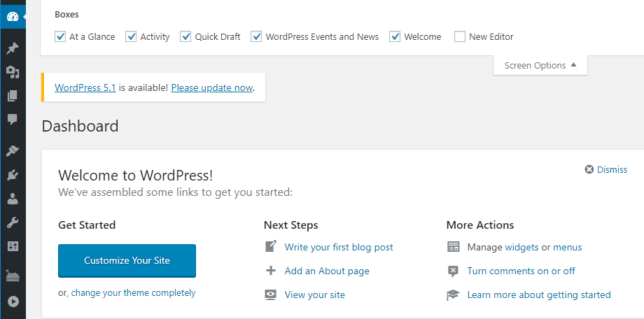Open Appearance via paintbrush sidebar icon
Image resolution: width=644 pixels, height=319 pixels.
coord(13,151)
